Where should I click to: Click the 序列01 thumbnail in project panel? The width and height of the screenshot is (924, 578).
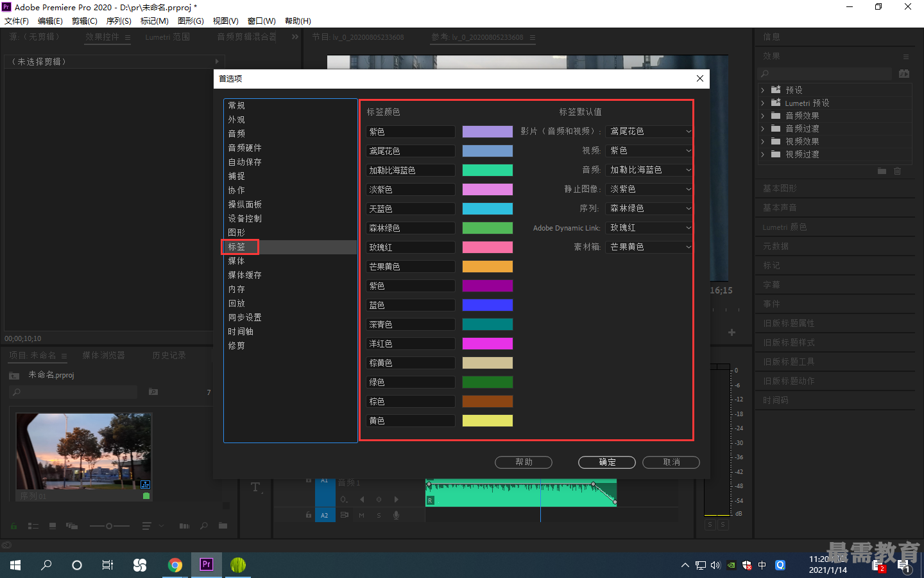tap(83, 451)
